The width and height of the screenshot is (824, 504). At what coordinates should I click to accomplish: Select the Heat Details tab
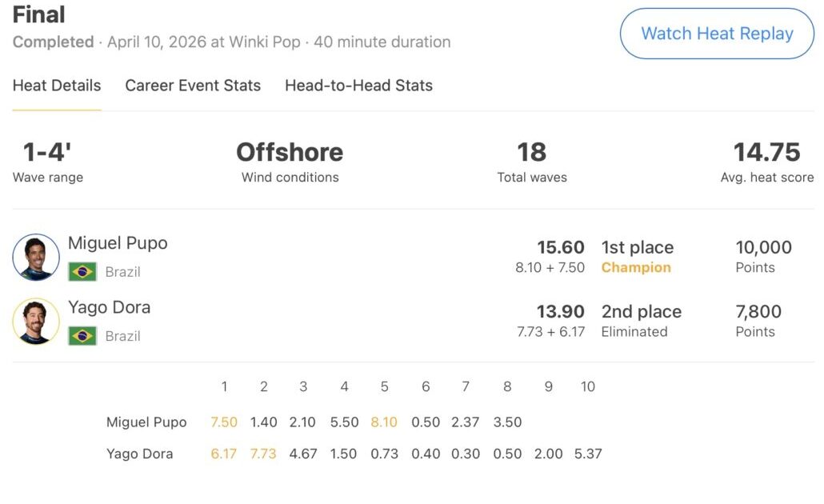[57, 86]
